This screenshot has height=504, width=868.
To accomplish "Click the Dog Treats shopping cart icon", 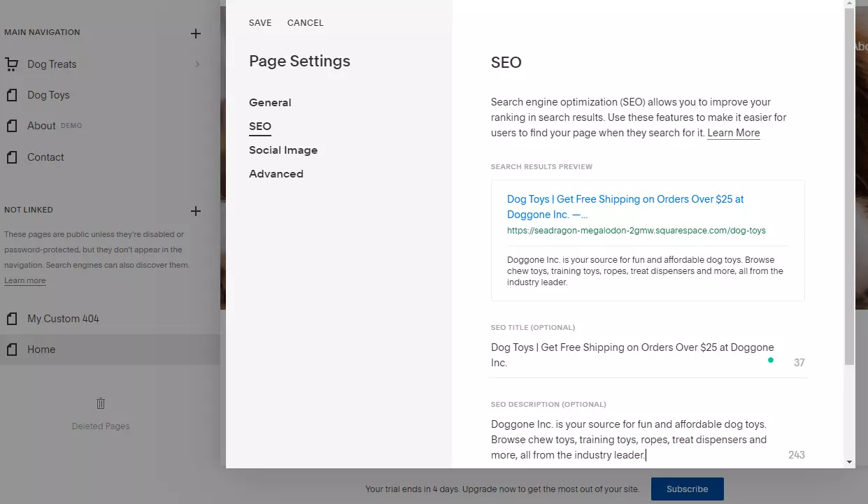I will 11,64.
